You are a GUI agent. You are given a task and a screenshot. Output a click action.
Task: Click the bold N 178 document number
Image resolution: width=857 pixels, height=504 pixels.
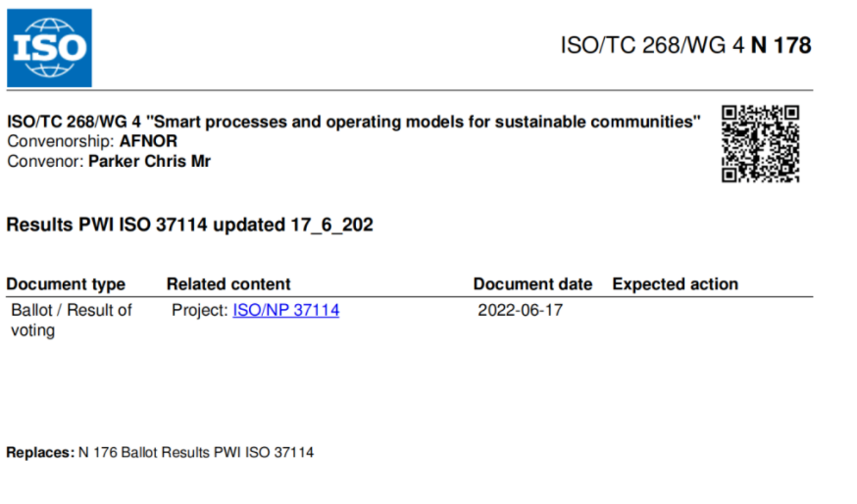781,45
